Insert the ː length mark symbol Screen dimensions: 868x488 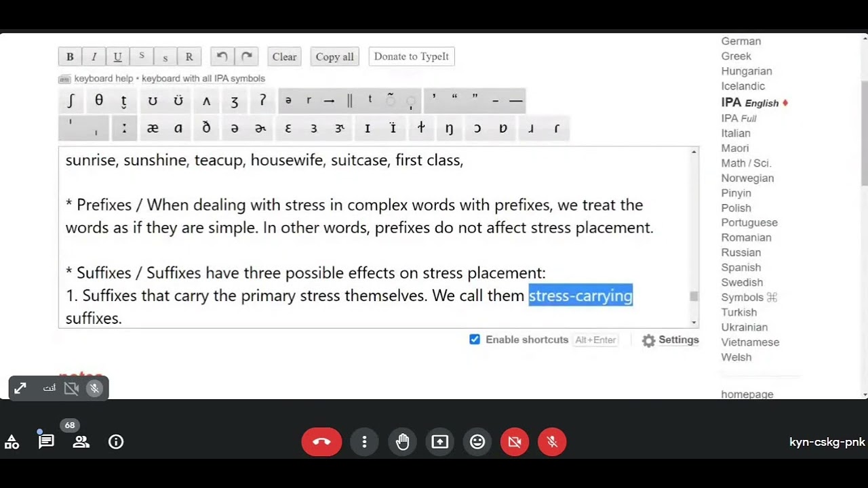pos(125,128)
